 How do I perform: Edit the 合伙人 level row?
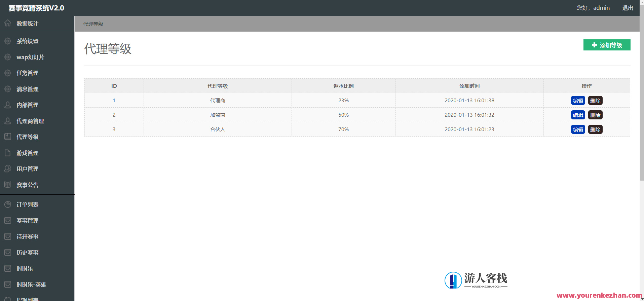pyautogui.click(x=578, y=129)
